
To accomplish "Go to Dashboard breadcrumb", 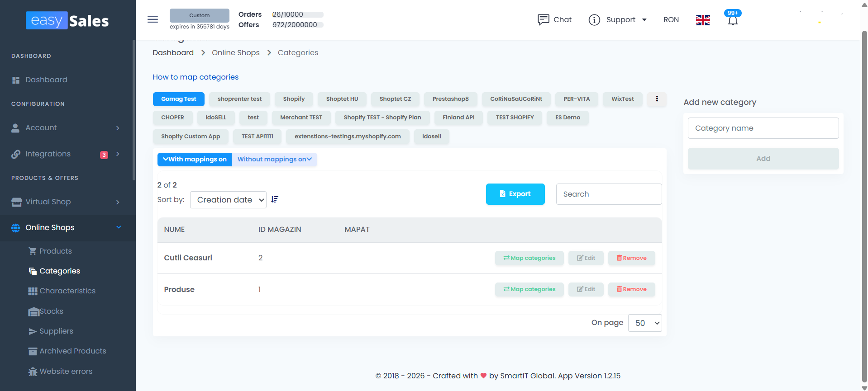I will (173, 52).
